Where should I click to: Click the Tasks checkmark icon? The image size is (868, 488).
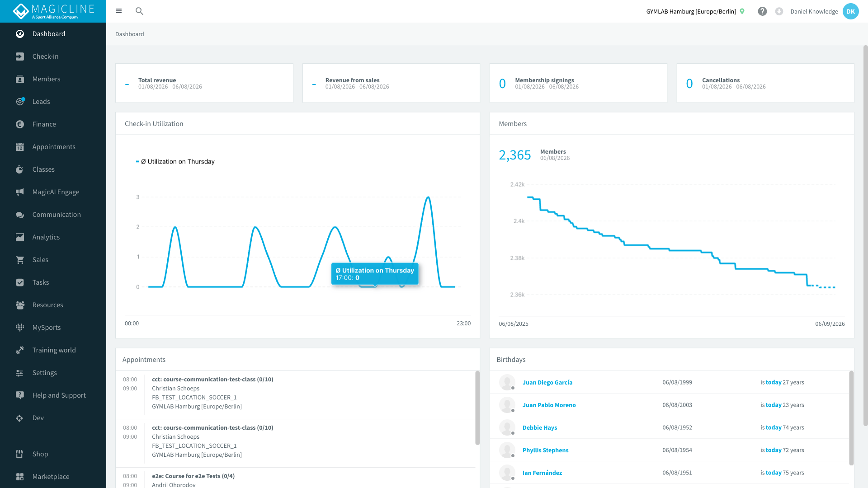point(20,282)
